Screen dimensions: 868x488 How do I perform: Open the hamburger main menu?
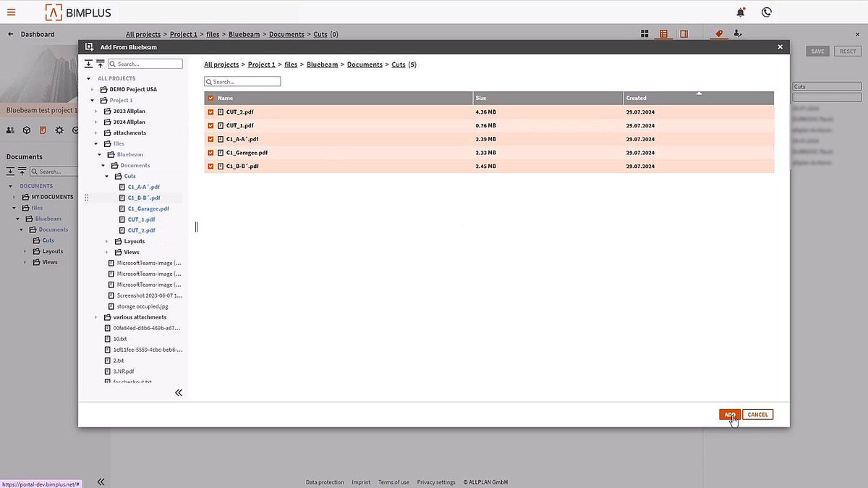click(x=11, y=12)
